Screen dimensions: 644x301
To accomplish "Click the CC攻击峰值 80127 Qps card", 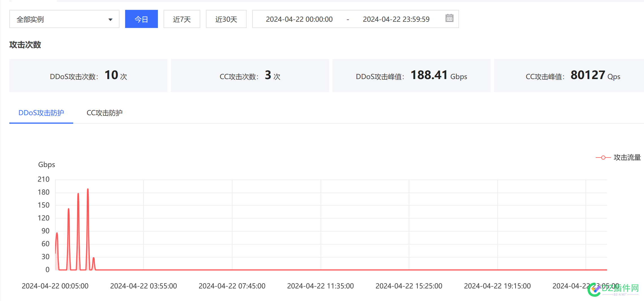I will [569, 75].
